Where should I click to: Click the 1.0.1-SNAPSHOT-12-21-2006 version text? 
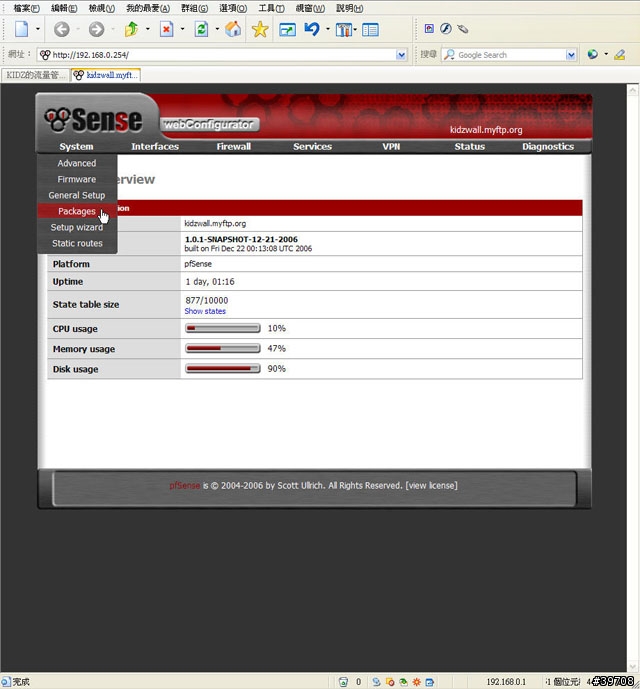click(241, 239)
